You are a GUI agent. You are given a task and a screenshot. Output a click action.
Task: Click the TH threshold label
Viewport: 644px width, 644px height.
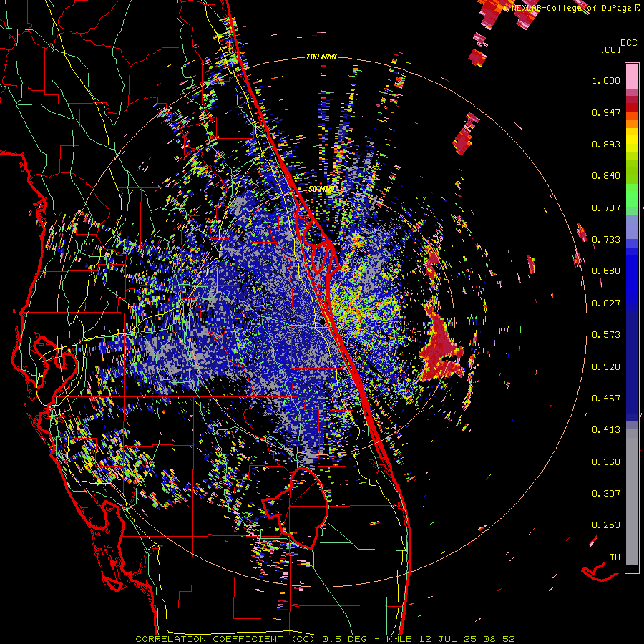[615, 557]
